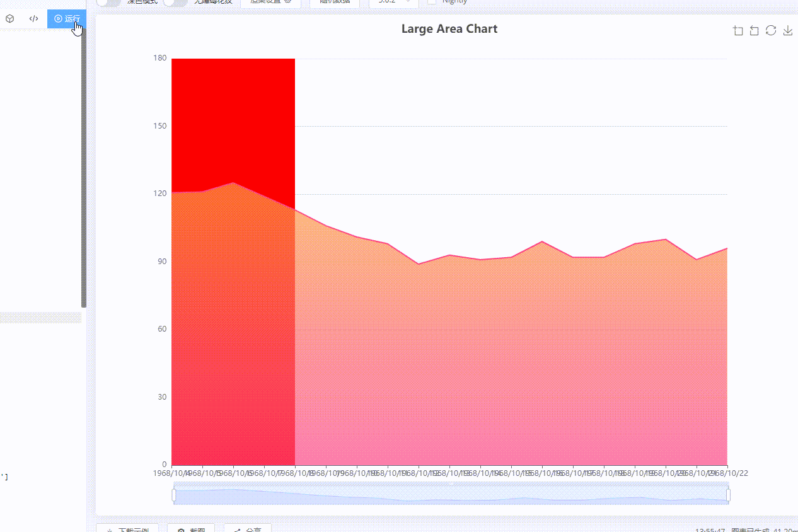The width and height of the screenshot is (798, 532).
Task: Open the full code editor view icon
Action: point(33,18)
